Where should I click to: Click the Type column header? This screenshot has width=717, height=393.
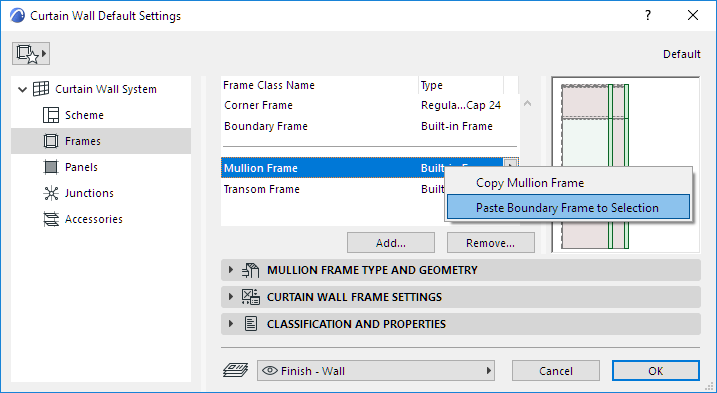coord(461,85)
